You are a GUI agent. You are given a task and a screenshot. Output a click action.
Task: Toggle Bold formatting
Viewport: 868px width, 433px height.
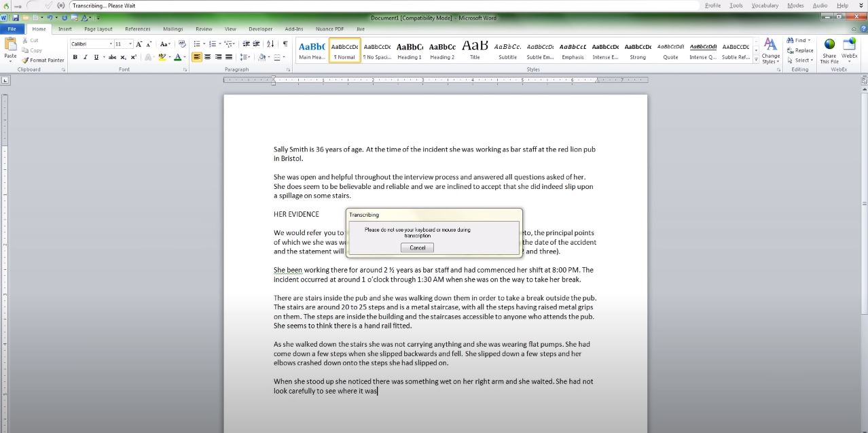click(75, 57)
